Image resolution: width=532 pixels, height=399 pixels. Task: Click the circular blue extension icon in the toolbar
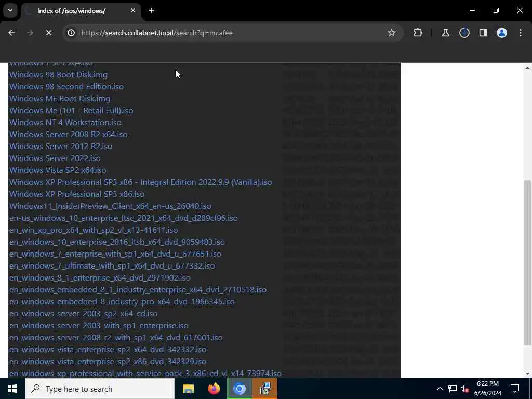pyautogui.click(x=464, y=33)
